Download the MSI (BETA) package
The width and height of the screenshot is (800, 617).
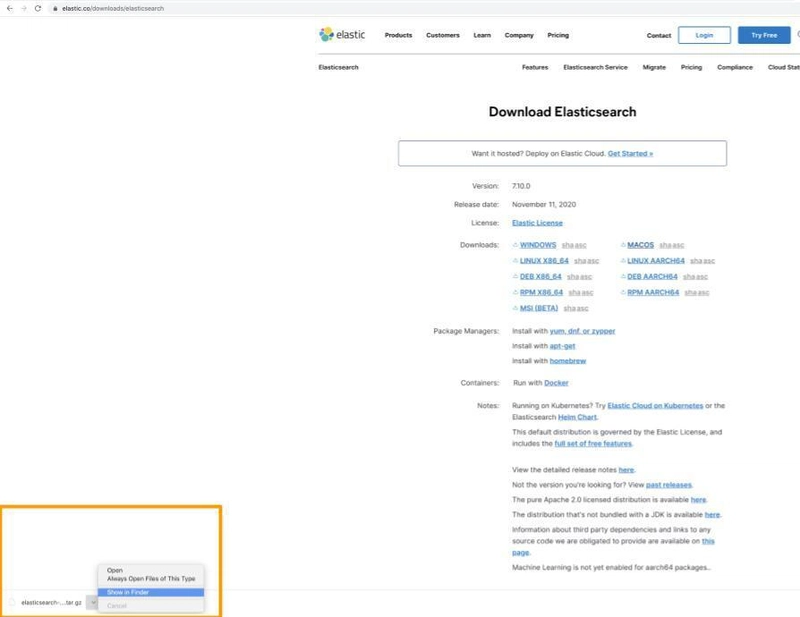(x=539, y=308)
